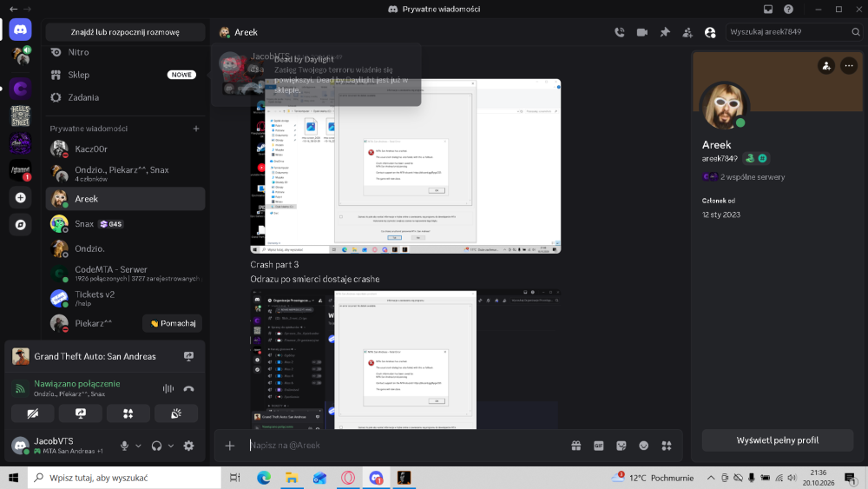Expand 2 wspólne serwery mutual servers
This screenshot has height=489, width=868.
coord(744,177)
